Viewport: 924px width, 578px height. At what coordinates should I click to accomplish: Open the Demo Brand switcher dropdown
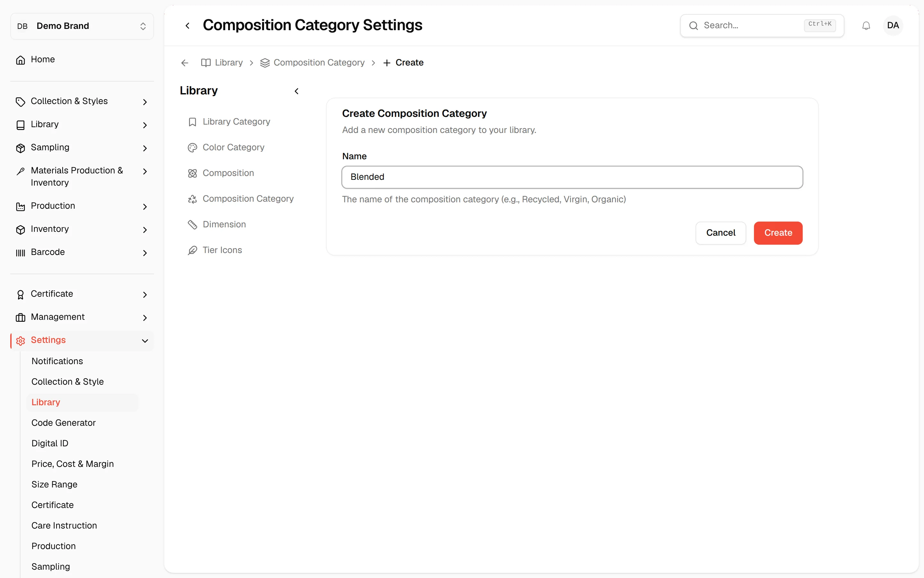(82, 26)
